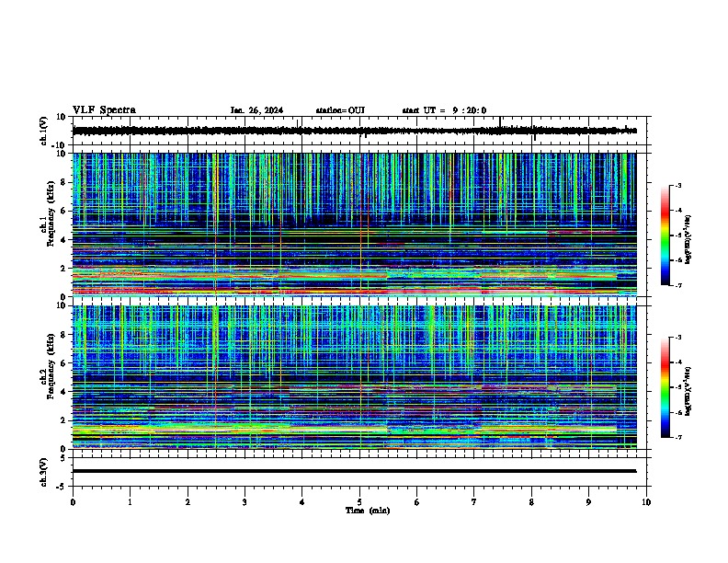Click the ch.2 spectrogram color scale bar
The height and width of the screenshot is (563, 728).
665,387
